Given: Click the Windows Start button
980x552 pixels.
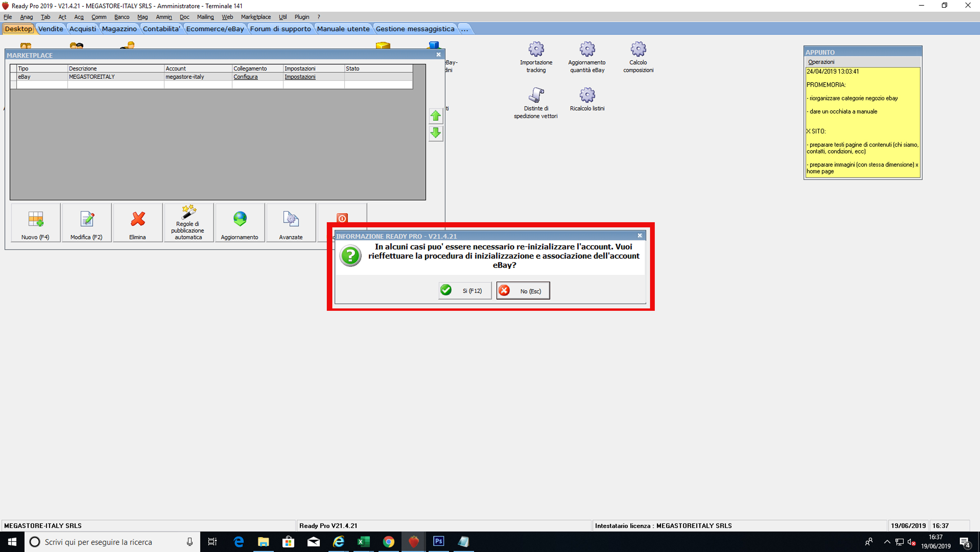Looking at the screenshot, I should (12, 542).
